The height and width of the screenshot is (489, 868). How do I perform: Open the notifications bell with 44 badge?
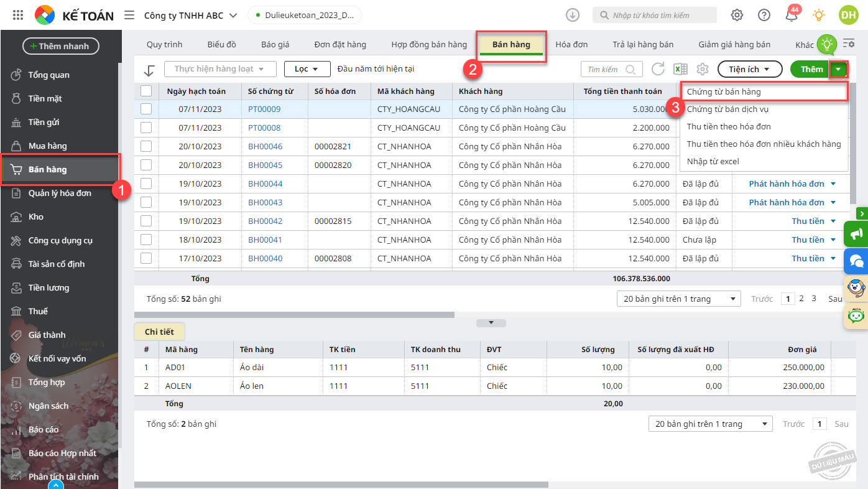792,14
